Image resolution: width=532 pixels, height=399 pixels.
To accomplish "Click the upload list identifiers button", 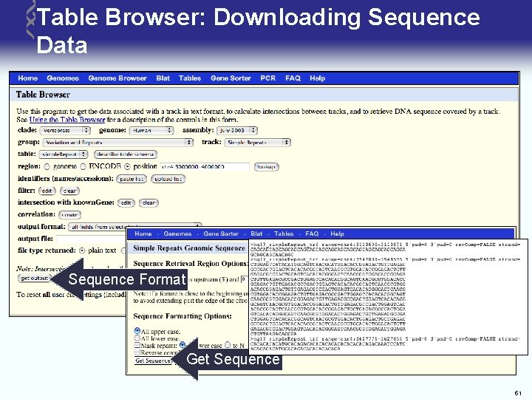I will pyautogui.click(x=168, y=179).
